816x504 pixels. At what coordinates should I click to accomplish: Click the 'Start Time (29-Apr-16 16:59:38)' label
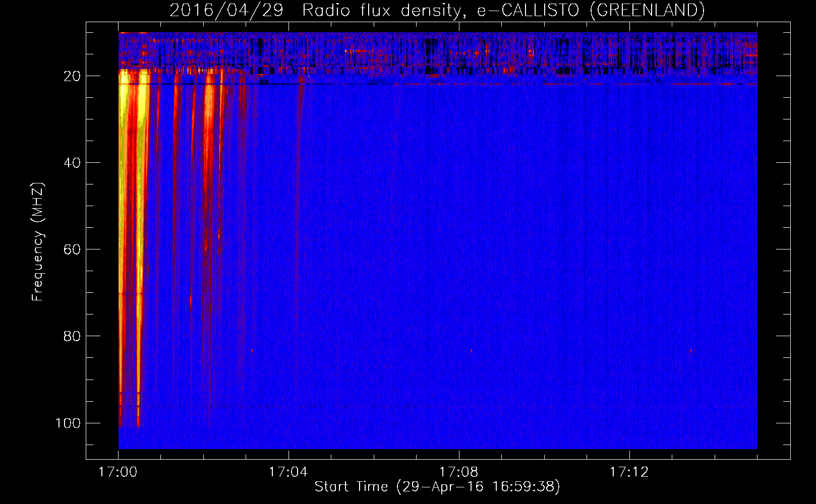(x=437, y=487)
